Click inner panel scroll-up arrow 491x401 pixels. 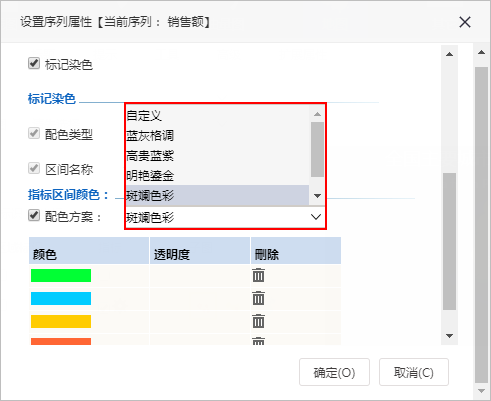coord(449,54)
